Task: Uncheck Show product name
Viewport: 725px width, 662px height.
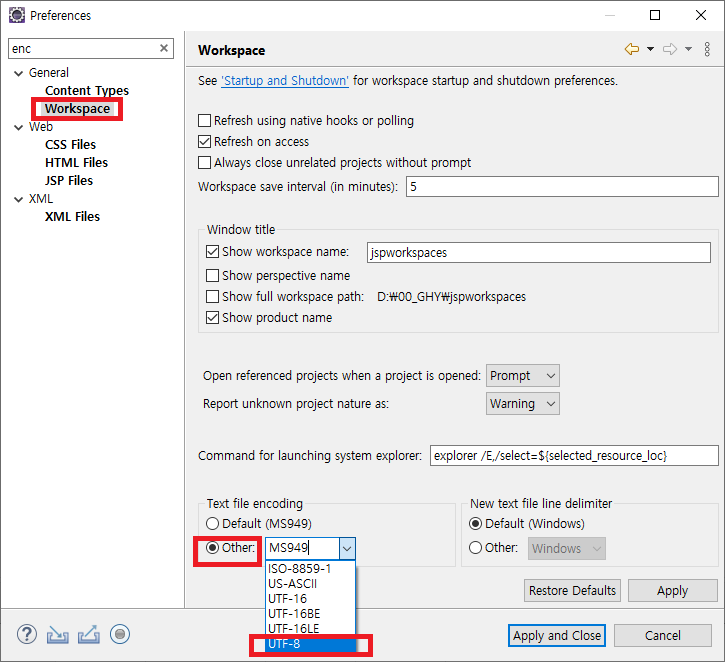Action: point(212,318)
